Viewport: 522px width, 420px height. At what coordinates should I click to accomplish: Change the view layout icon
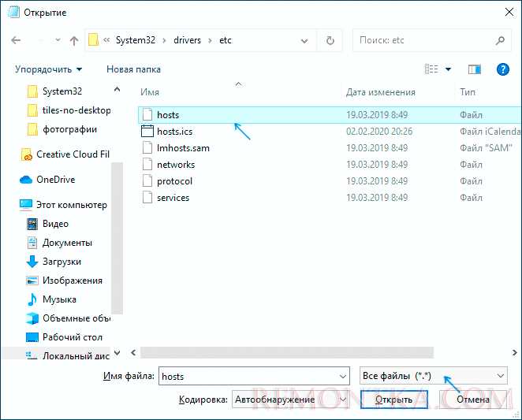tap(431, 69)
